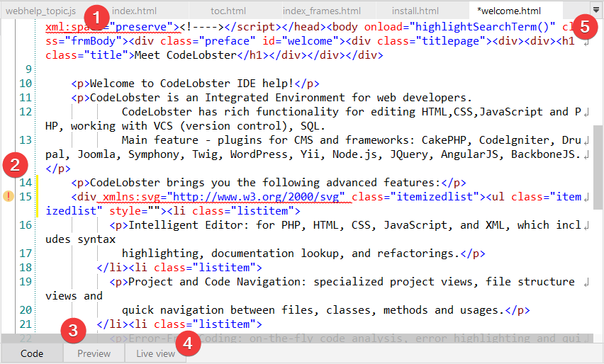The height and width of the screenshot is (364, 604).
Task: Click the text 'Welcome to CodeLobster IDE help!'
Action: [192, 84]
